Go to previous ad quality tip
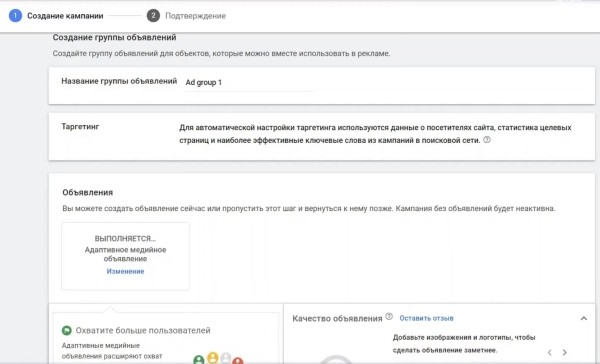Screen dimensions: 600x364 549,353
